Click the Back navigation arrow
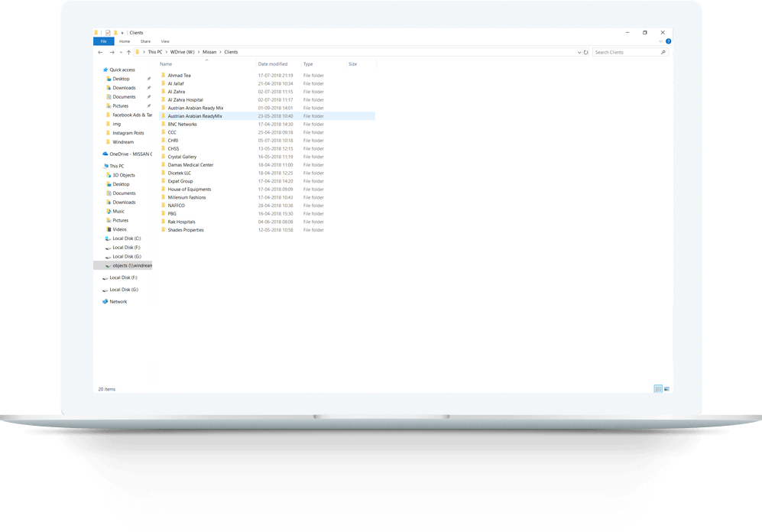This screenshot has height=532, width=762. pos(101,53)
